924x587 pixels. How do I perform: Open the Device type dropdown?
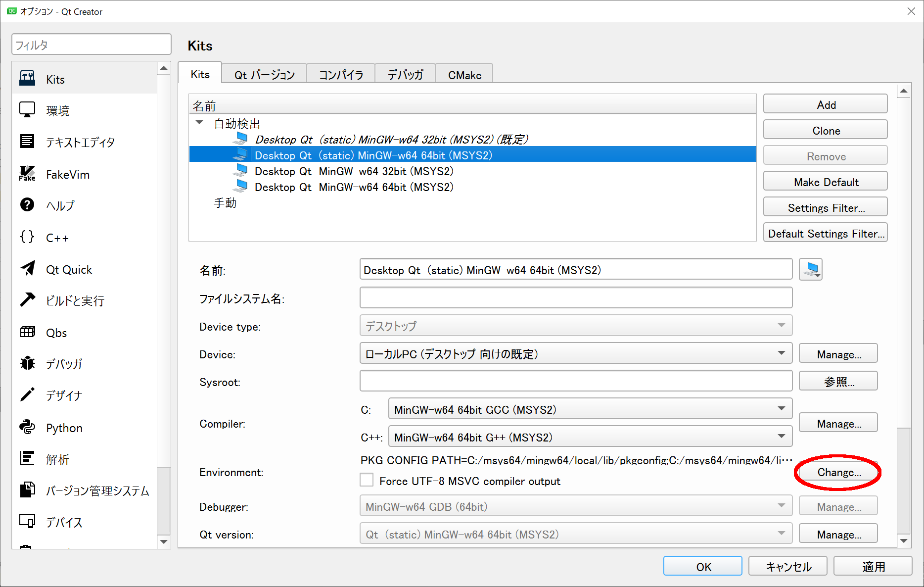click(576, 326)
